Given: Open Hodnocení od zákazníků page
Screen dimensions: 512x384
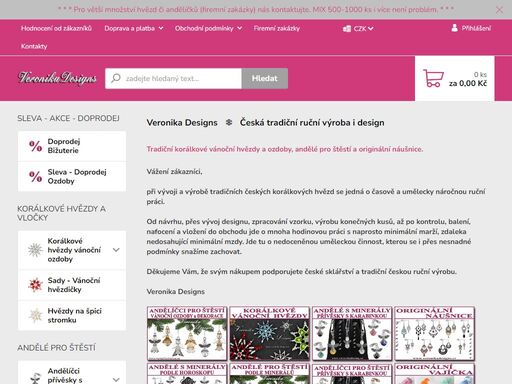Looking at the screenshot, I should pyautogui.click(x=56, y=28).
